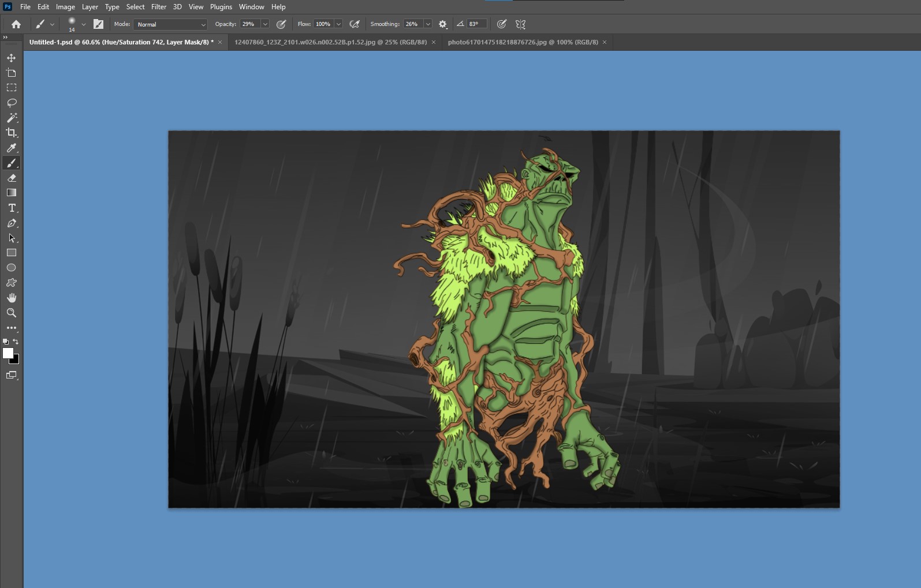Select the Custom Shape tool
921x588 pixels.
(12, 283)
